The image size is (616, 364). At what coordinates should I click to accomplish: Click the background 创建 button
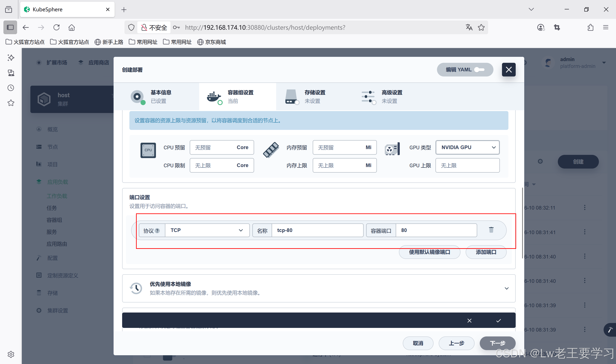point(578,162)
